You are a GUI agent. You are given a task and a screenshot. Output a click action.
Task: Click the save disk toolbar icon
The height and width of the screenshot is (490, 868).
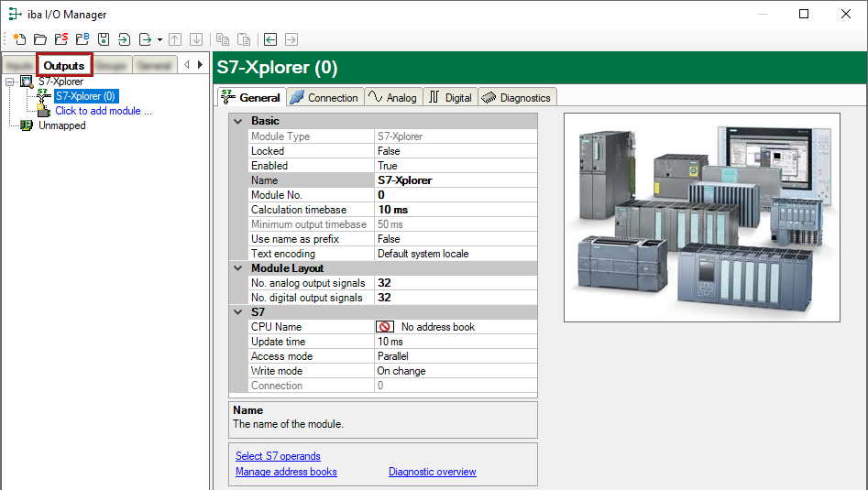click(x=104, y=39)
